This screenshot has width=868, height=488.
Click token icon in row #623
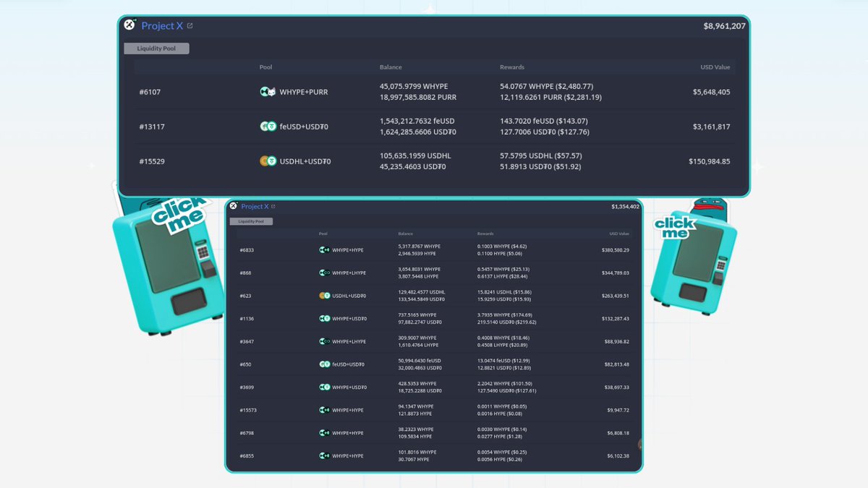[x=325, y=296]
